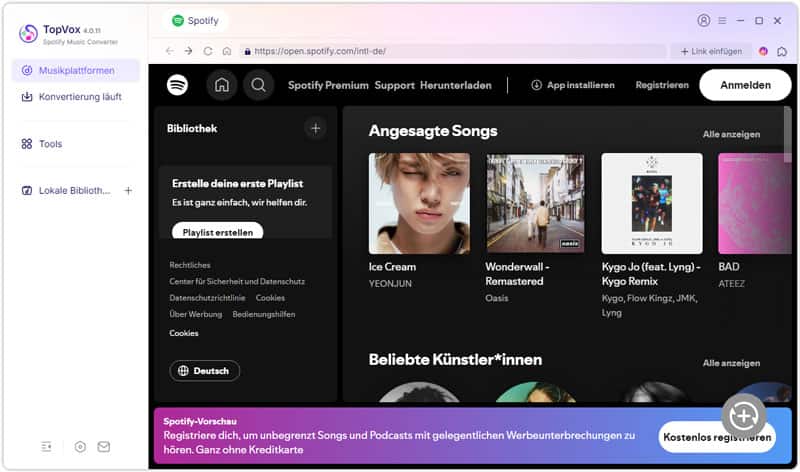800x472 pixels.
Task: Click the YEONJUN artist name
Action: 390,284
